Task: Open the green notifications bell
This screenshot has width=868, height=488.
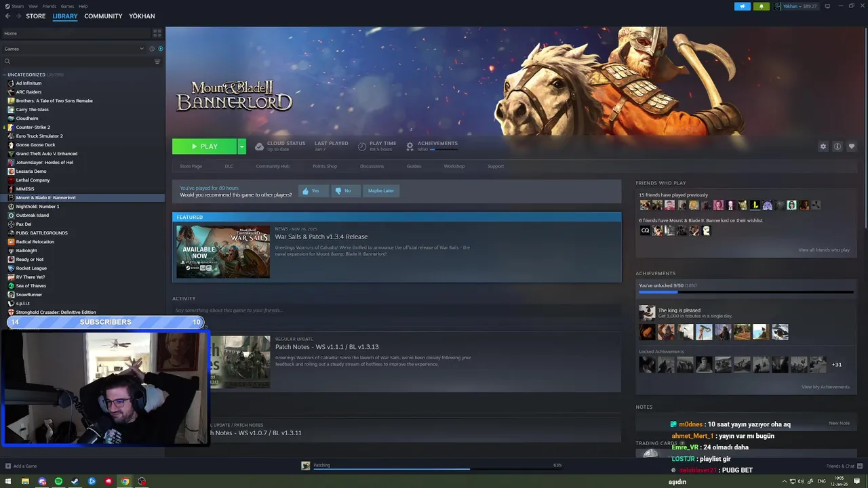Action: (x=761, y=6)
